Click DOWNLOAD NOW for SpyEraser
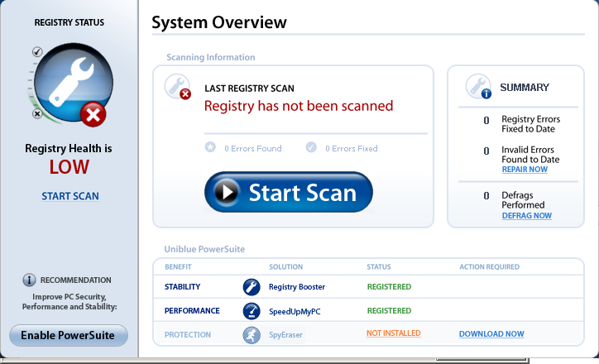Viewport: 599px width, 364px height. tap(491, 334)
